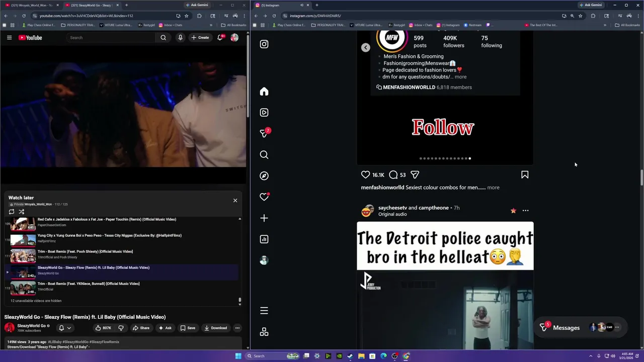This screenshot has width=644, height=362.
Task: Open comments on the menfashionworlld post
Action: click(x=393, y=174)
